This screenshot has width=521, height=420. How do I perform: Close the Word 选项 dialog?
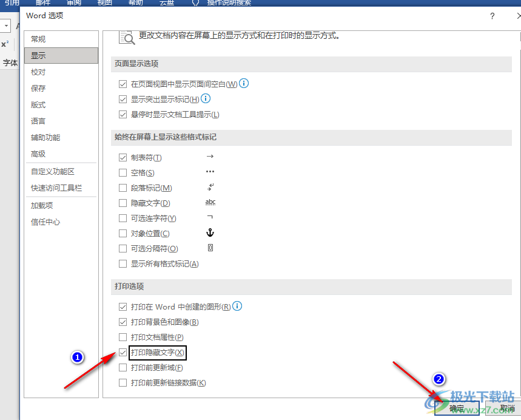pos(511,16)
